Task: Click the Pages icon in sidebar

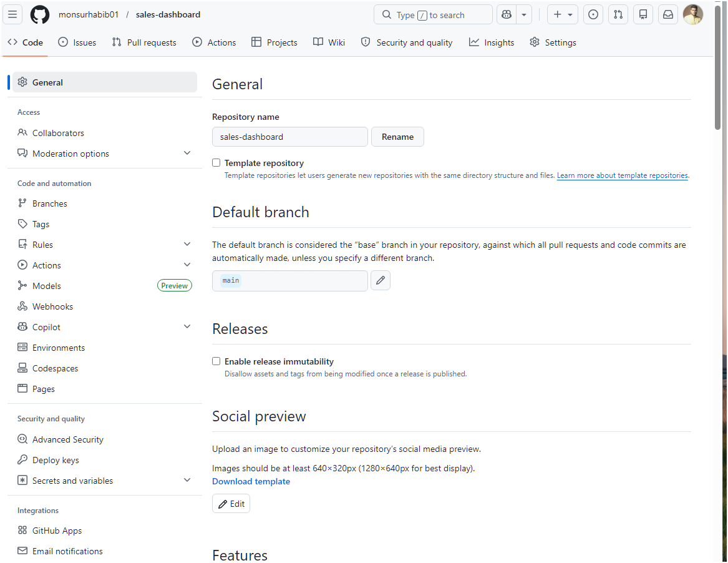Action: 22,388
